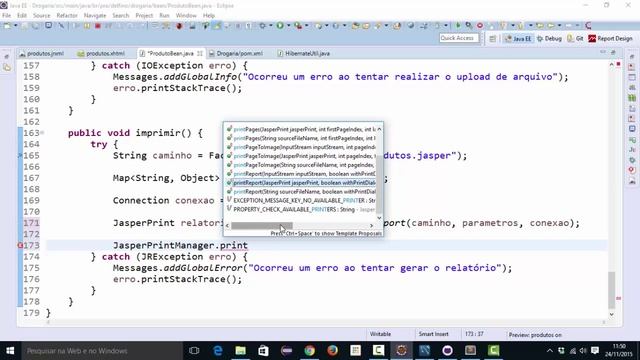
Task: Select printReport(InputStream inputStream...) proposal
Action: [x=301, y=174]
